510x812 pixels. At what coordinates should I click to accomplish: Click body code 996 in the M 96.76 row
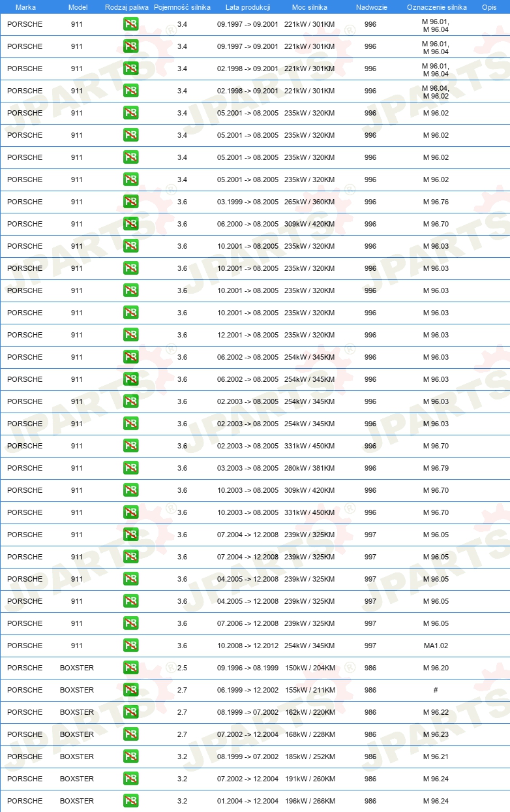370,202
